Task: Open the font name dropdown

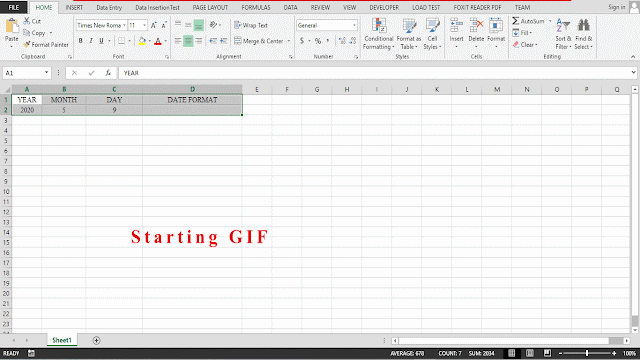Action: pyautogui.click(x=124, y=25)
